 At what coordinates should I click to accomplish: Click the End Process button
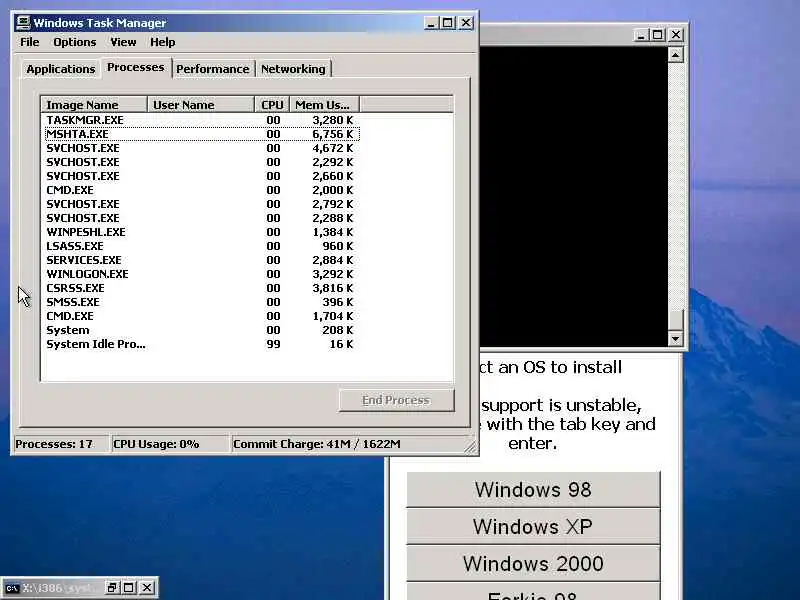[x=396, y=401]
